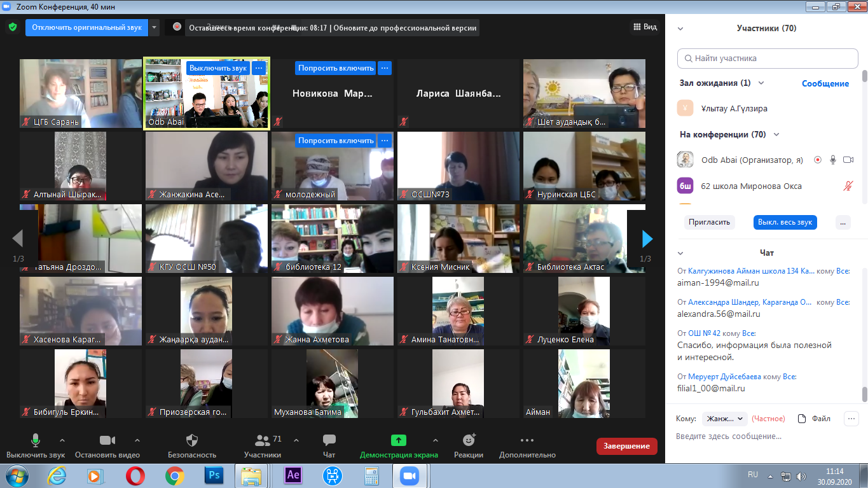The image size is (868, 488).
Task: Toggle muted mic for 62 школа Миронова
Action: 848,186
